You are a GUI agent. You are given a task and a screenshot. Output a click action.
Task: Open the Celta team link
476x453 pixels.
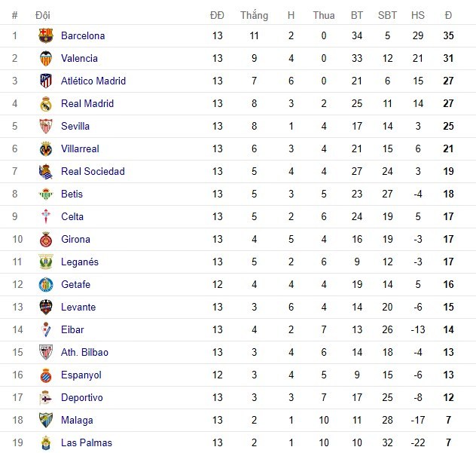[x=72, y=216]
